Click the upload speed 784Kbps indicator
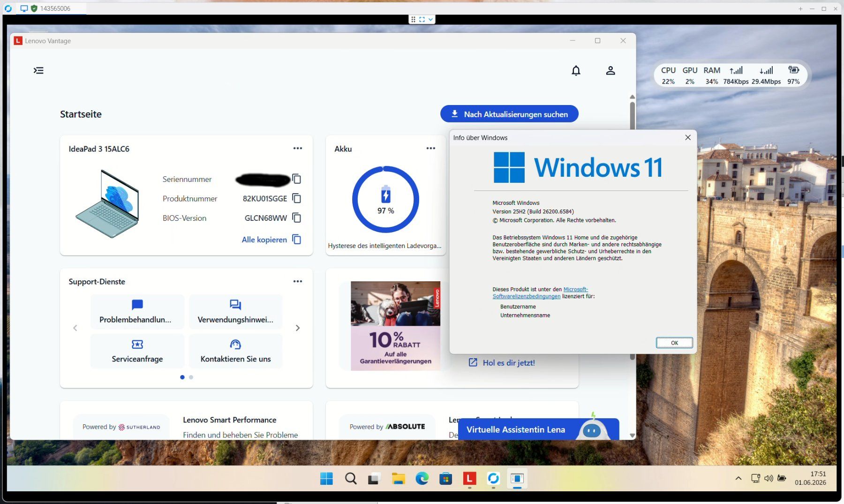This screenshot has height=504, width=844. point(736,75)
